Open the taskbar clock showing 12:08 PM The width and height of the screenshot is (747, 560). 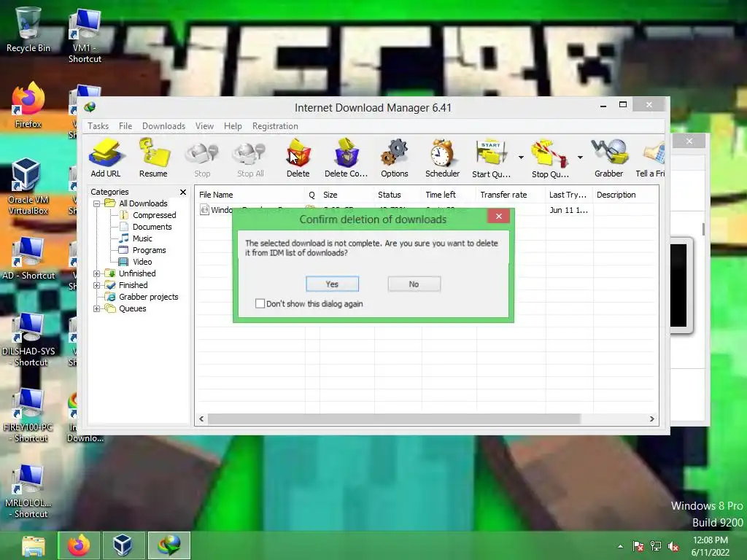pyautogui.click(x=711, y=546)
